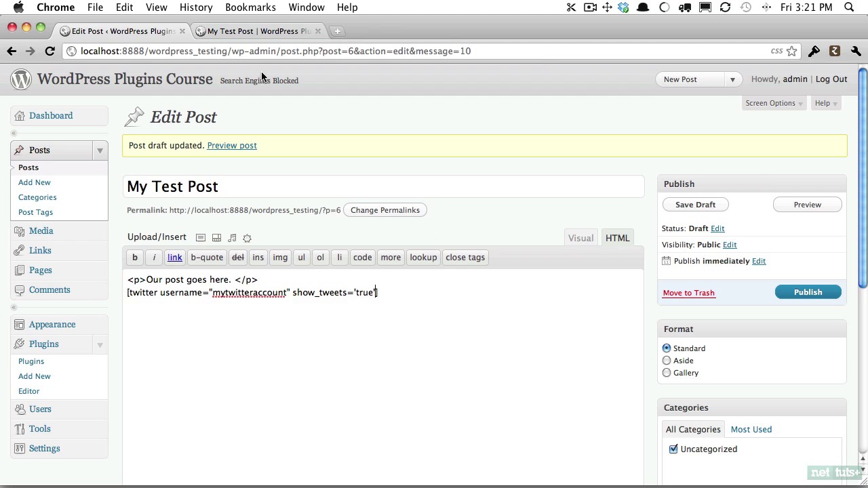Screen dimensions: 868x488
Task: Click the page vertical scrollbar
Action: pyautogui.click(x=863, y=178)
